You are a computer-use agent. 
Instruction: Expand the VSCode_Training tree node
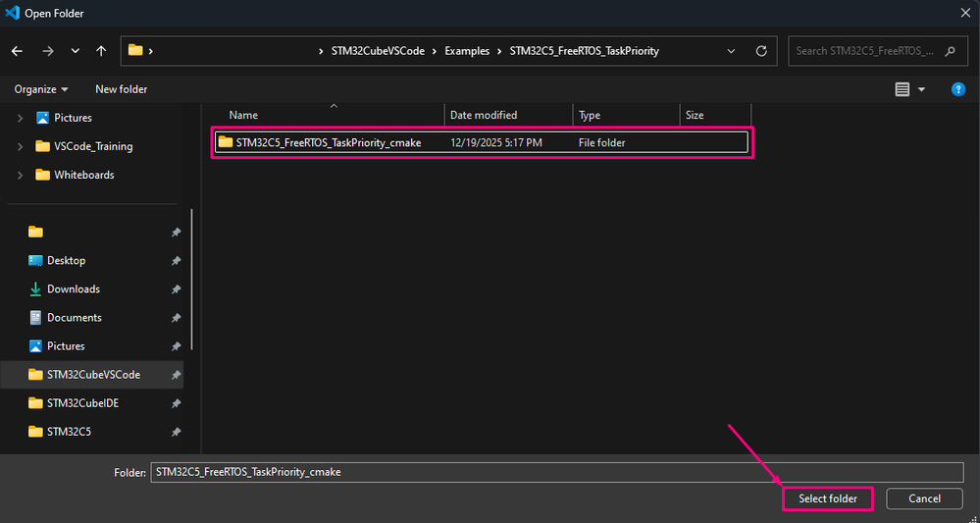coord(20,147)
